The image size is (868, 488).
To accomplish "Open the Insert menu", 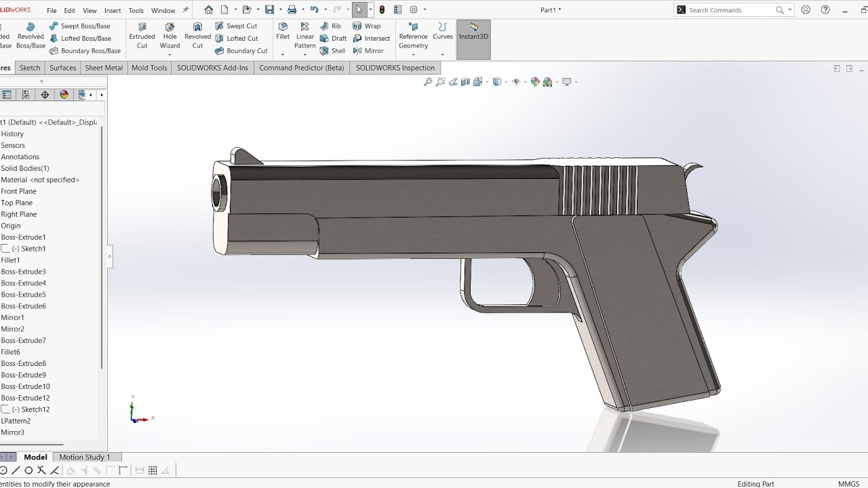I will click(x=113, y=10).
